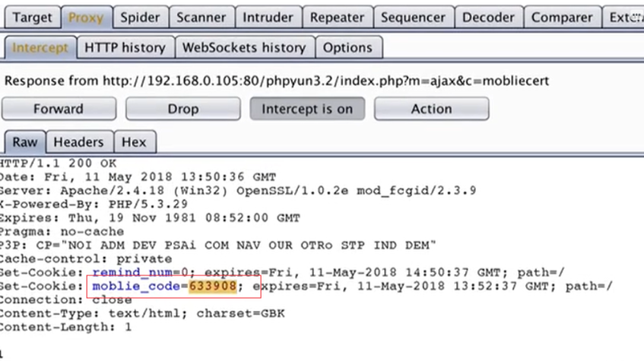Select the Comparer tab
The image size is (644, 361).
click(x=562, y=17)
